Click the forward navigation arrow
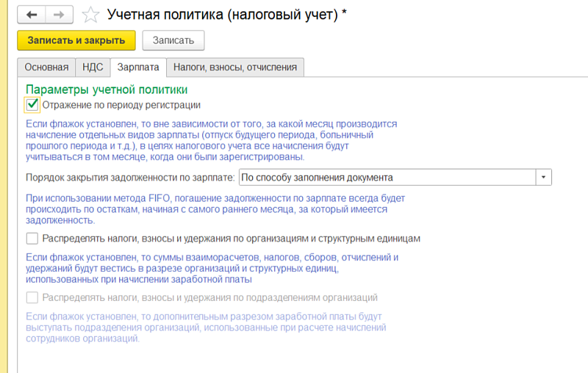This screenshot has width=588, height=373. tap(60, 15)
